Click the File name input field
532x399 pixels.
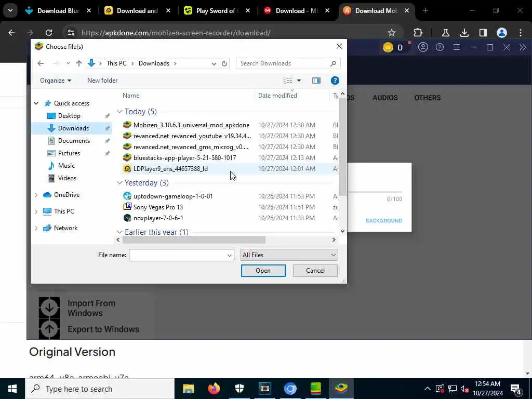181,255
